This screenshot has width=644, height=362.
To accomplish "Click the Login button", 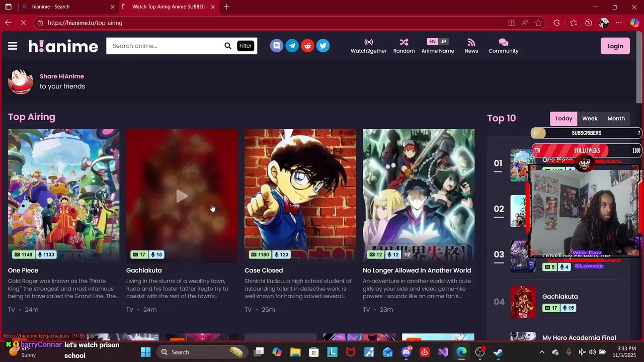I will click(615, 46).
